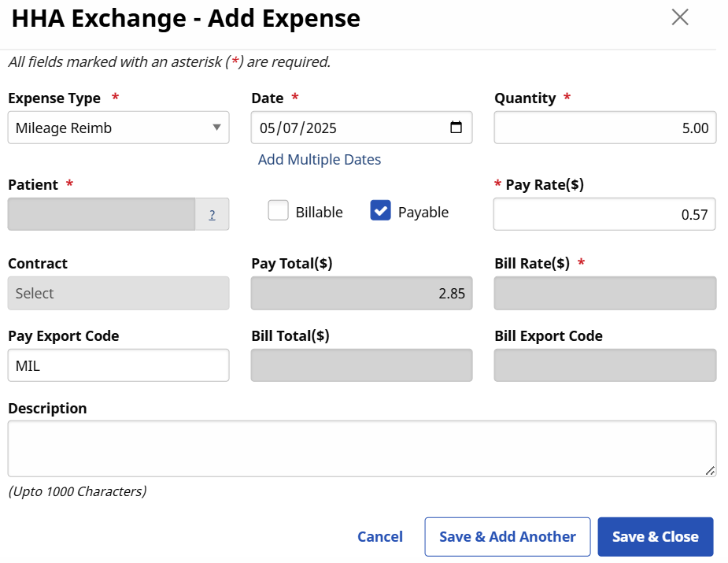Uncheck the Payable checkbox

coord(380,211)
